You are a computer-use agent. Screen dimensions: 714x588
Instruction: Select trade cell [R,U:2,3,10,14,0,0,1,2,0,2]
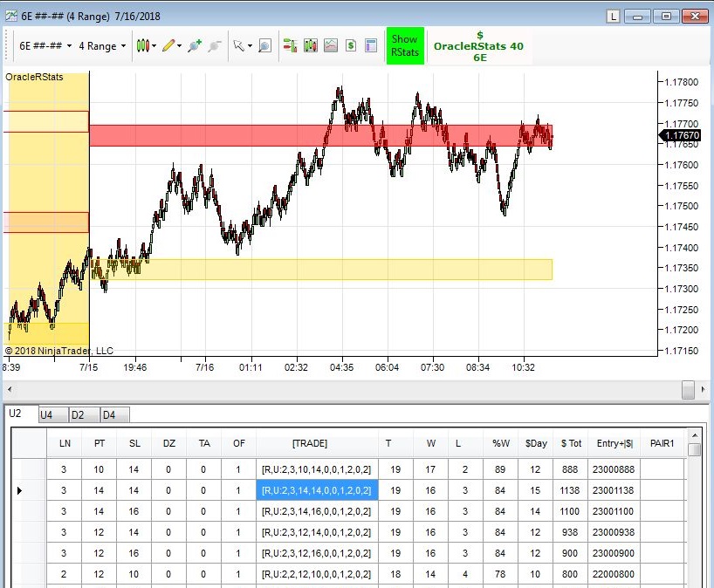[317, 469]
